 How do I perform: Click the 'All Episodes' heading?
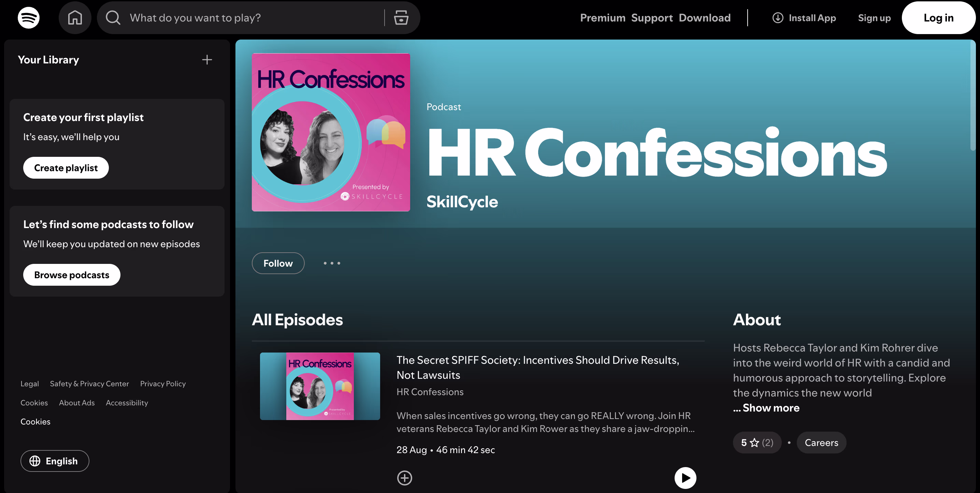[x=297, y=320]
